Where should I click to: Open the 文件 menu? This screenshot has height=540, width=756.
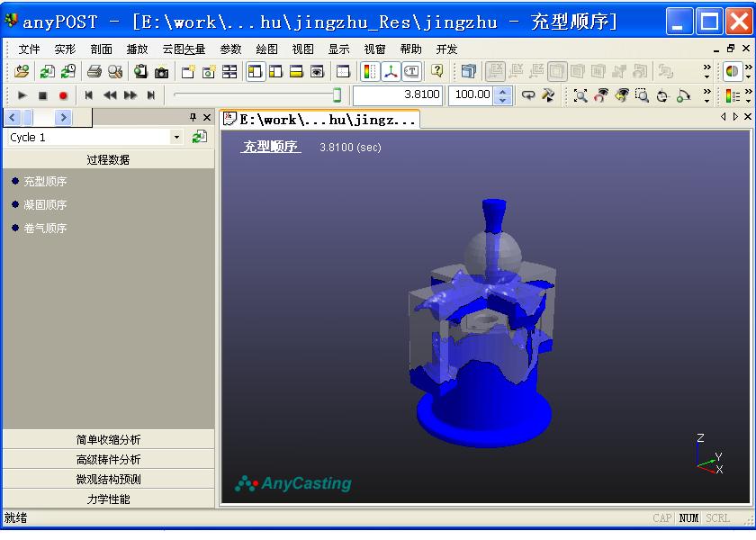pyautogui.click(x=29, y=49)
